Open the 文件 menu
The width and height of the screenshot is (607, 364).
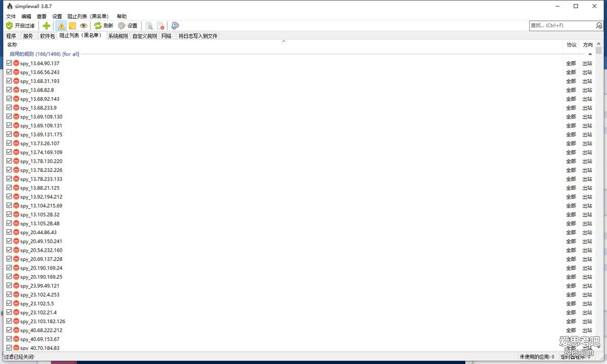[x=11, y=16]
